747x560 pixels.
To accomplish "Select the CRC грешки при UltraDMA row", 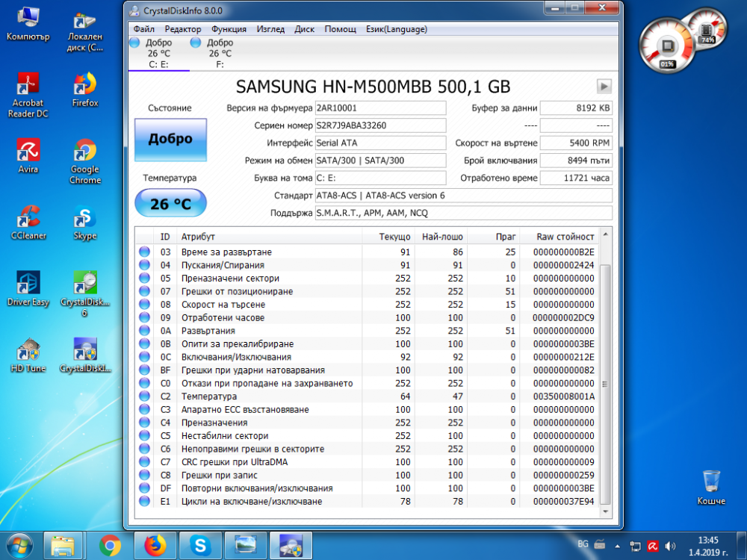I will coord(367,462).
